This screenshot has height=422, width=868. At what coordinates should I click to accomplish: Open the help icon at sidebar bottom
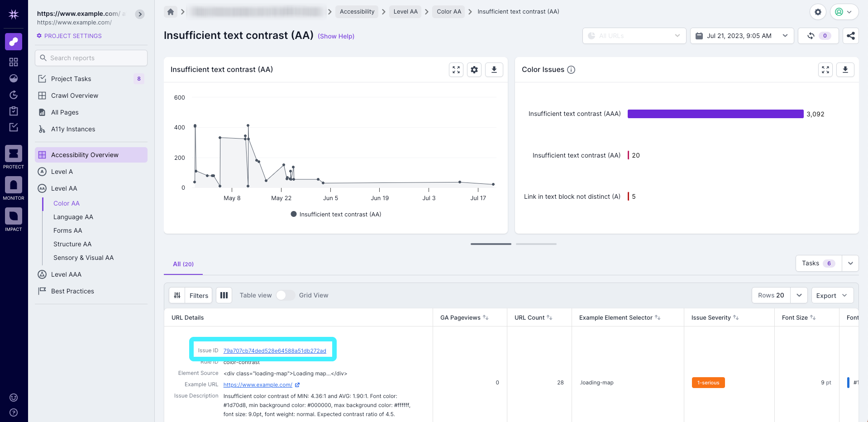(x=13, y=412)
